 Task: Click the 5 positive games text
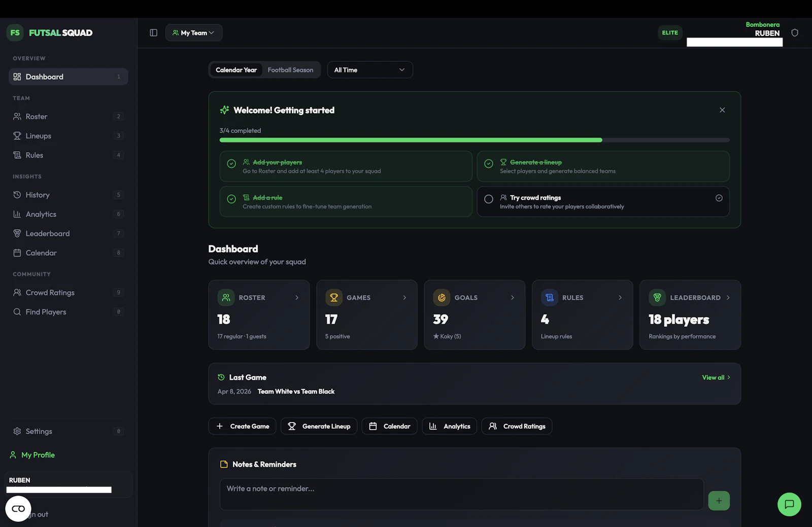tap(337, 336)
